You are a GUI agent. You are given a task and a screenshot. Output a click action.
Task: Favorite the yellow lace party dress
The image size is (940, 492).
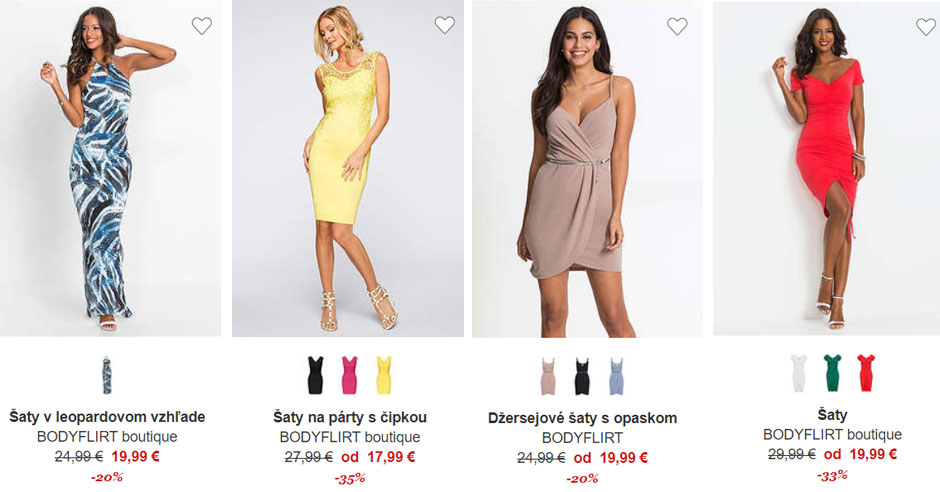444,25
